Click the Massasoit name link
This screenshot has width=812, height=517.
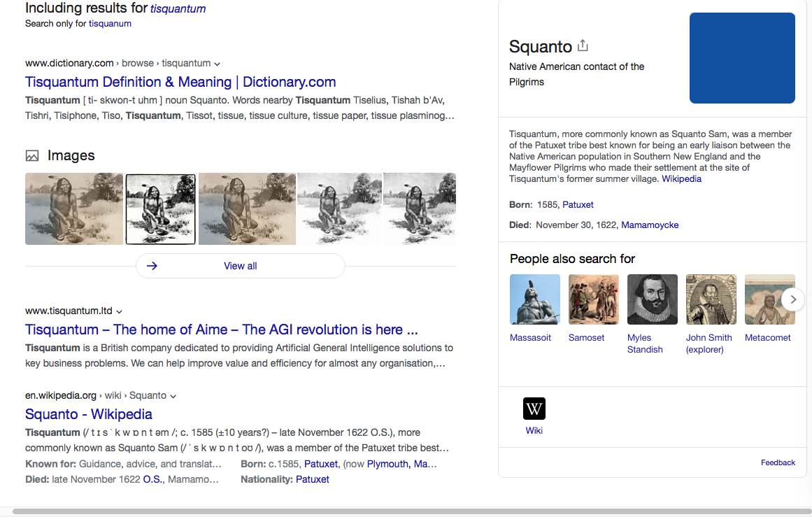(x=530, y=338)
